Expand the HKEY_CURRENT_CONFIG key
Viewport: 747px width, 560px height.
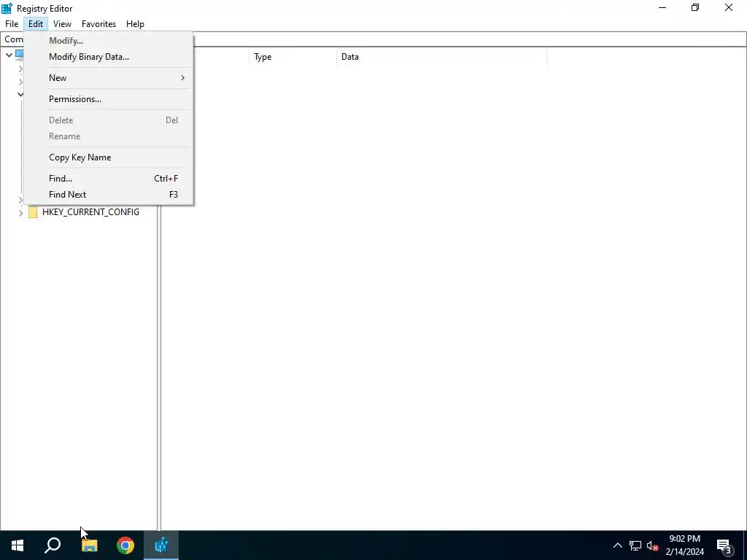point(20,212)
